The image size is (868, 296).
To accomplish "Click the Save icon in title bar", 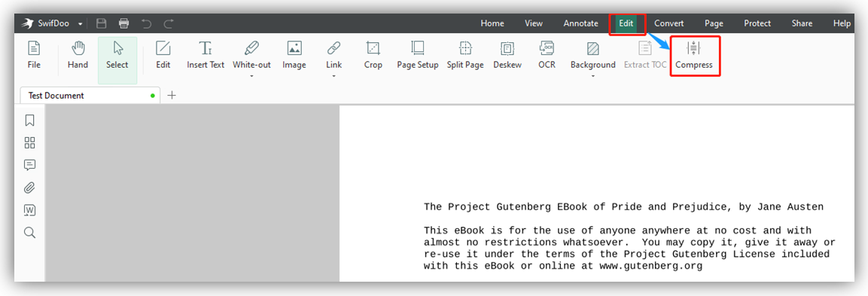I will 102,23.
